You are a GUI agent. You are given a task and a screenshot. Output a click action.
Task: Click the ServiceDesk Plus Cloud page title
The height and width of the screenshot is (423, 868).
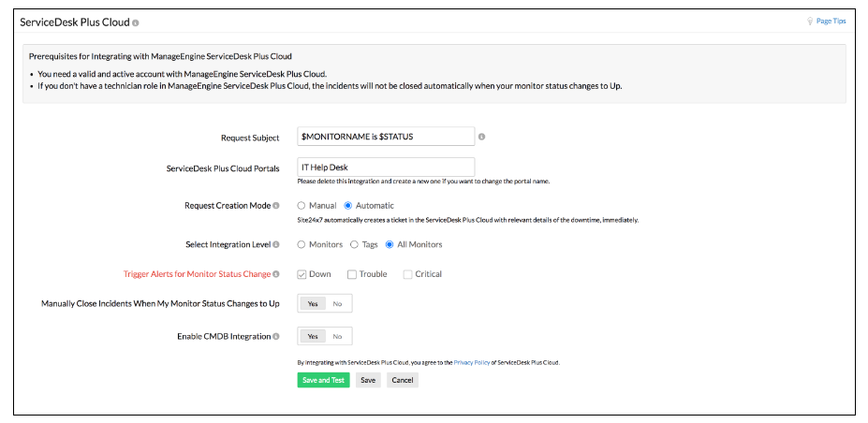75,22
